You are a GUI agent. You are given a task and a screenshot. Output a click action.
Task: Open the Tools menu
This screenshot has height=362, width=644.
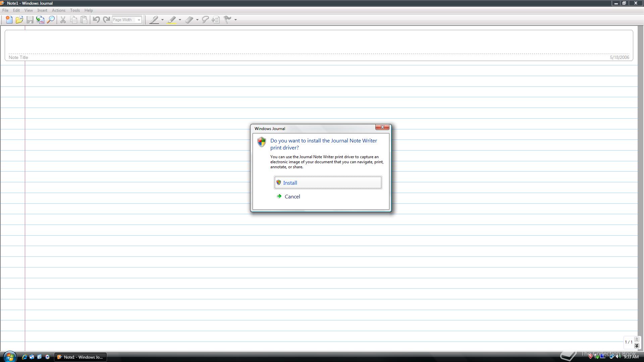[x=75, y=10]
